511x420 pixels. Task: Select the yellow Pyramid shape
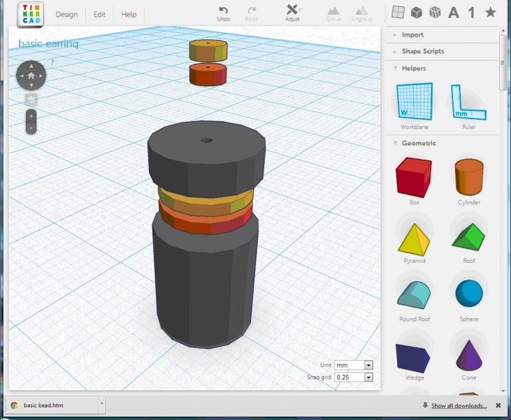click(x=413, y=237)
